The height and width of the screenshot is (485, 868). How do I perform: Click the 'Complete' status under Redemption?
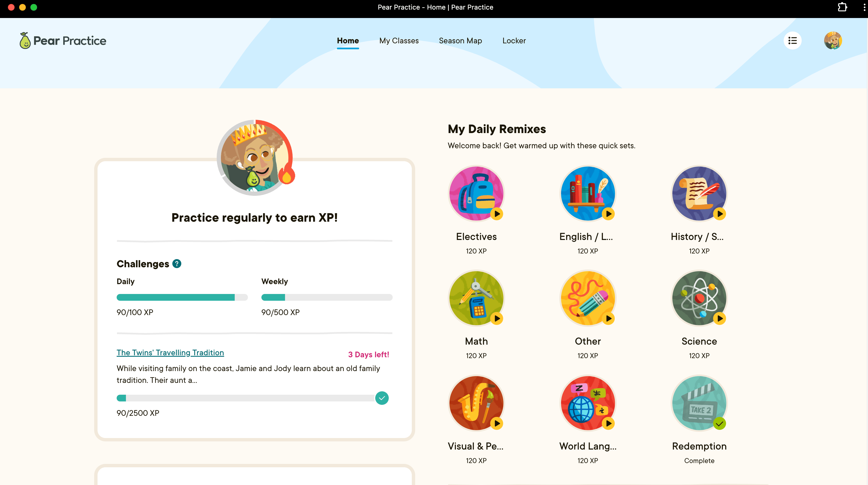[699, 461]
